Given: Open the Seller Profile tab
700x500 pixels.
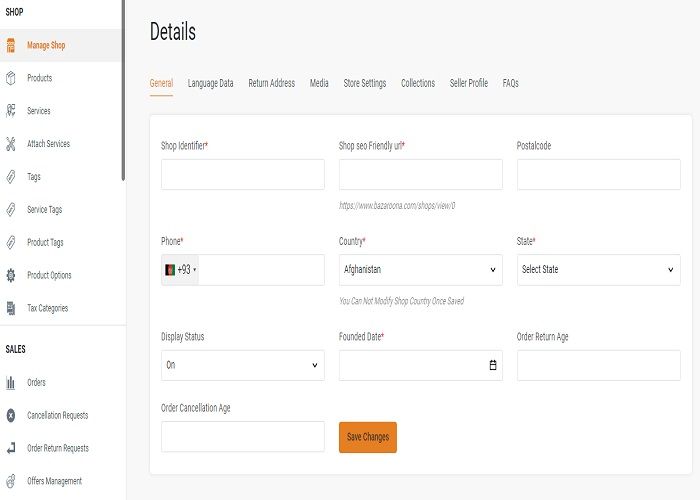Looking at the screenshot, I should pos(469,83).
